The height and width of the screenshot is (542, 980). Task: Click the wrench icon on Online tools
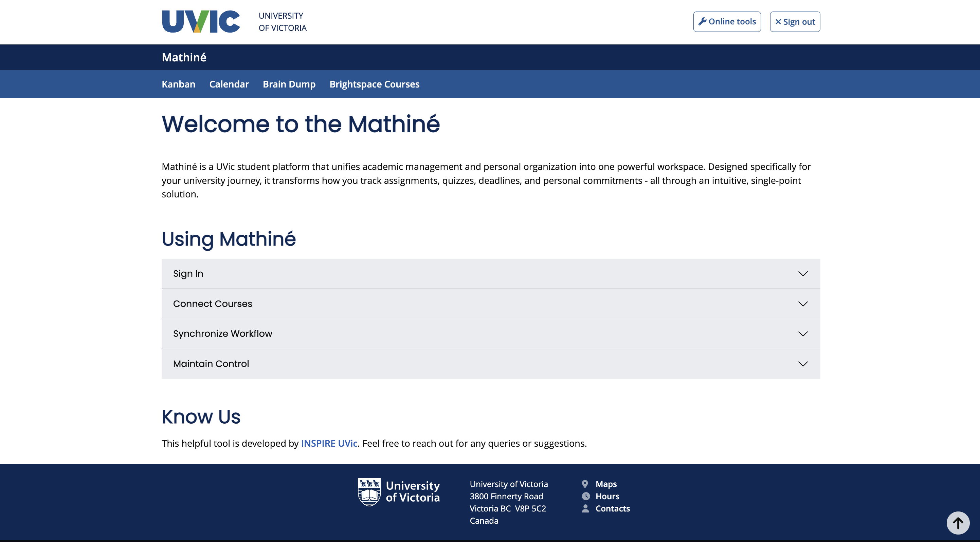click(x=703, y=21)
